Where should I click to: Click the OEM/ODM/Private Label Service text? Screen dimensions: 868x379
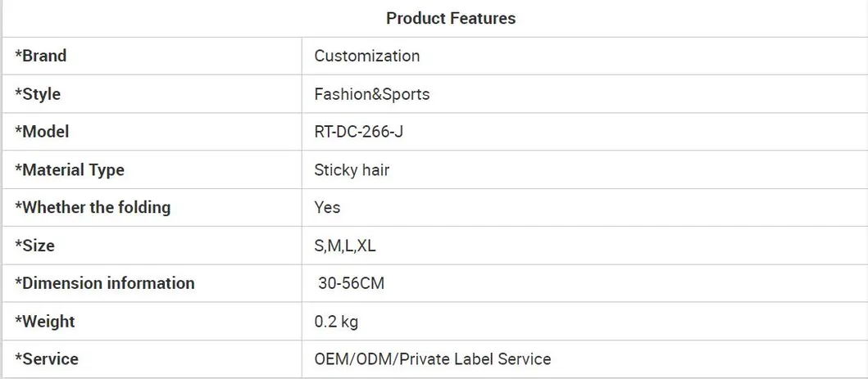[432, 359]
